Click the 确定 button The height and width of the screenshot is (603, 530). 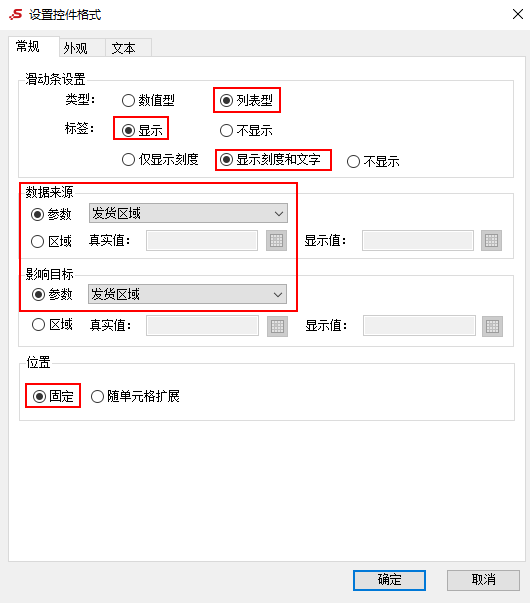389,580
